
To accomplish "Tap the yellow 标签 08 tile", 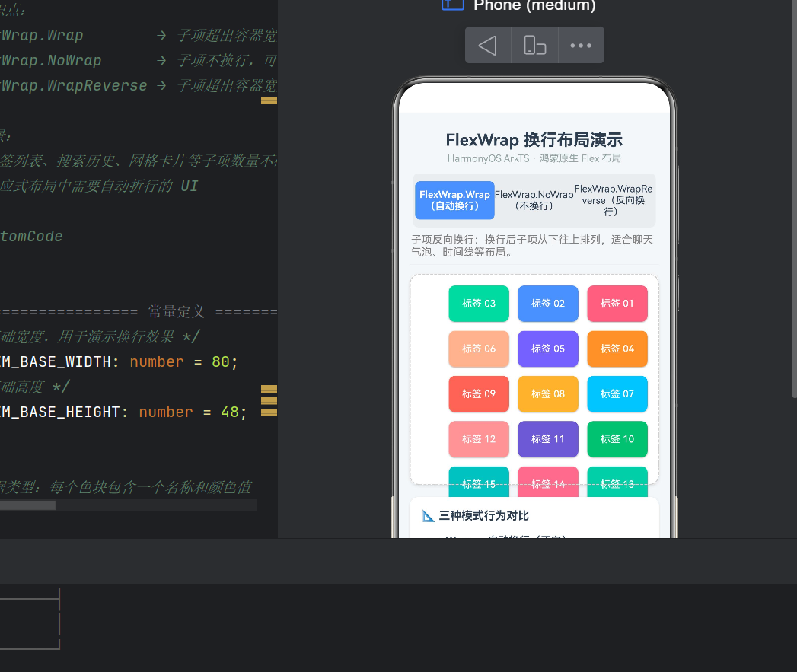I will point(548,394).
